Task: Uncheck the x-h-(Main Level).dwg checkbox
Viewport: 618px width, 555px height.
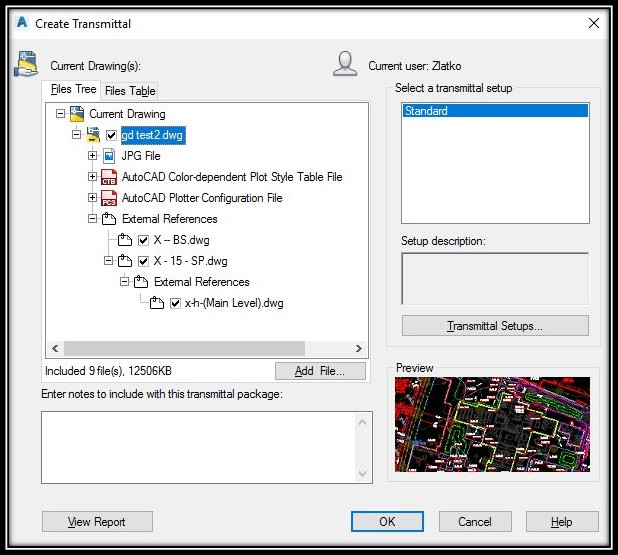Action: click(x=175, y=303)
